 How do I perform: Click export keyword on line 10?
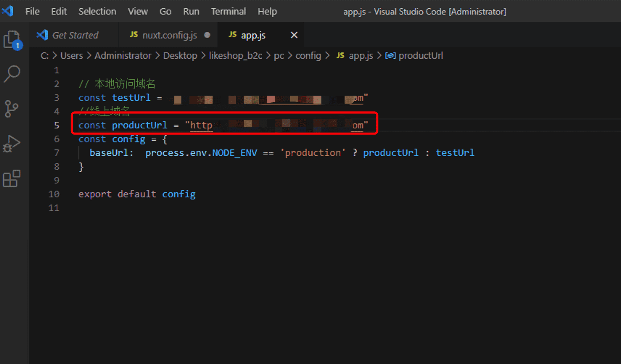[x=95, y=194]
